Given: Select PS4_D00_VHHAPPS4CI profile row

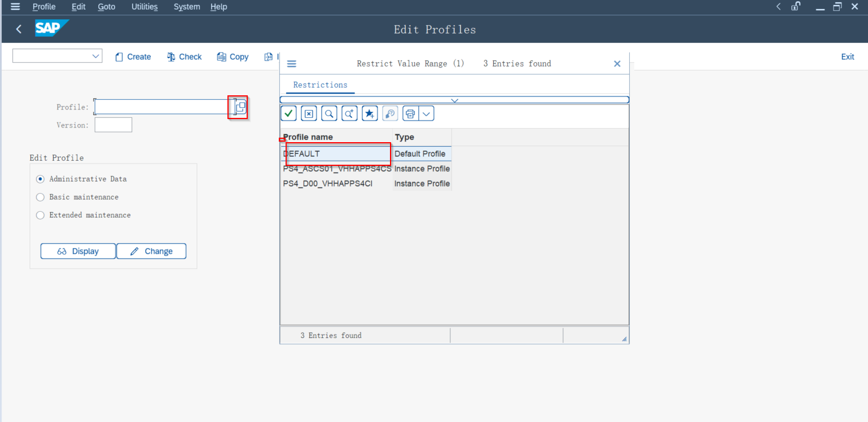Looking at the screenshot, I should [x=328, y=183].
